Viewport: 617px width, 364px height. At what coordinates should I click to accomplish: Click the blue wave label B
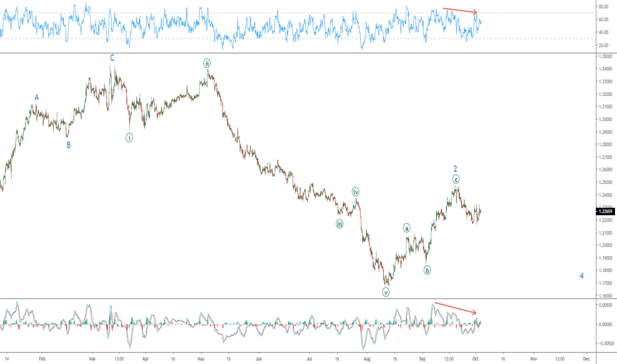click(x=68, y=145)
